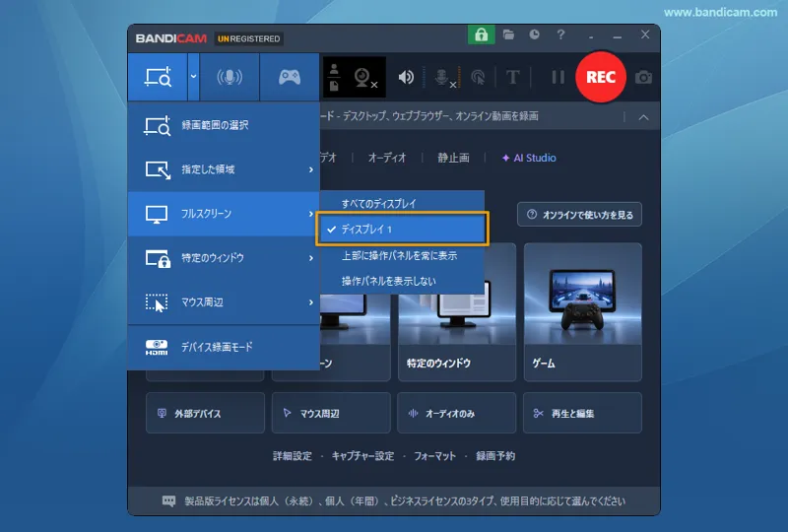788x532 pixels.
Task: Toggle the microphone icon in toolbar
Action: (x=443, y=78)
